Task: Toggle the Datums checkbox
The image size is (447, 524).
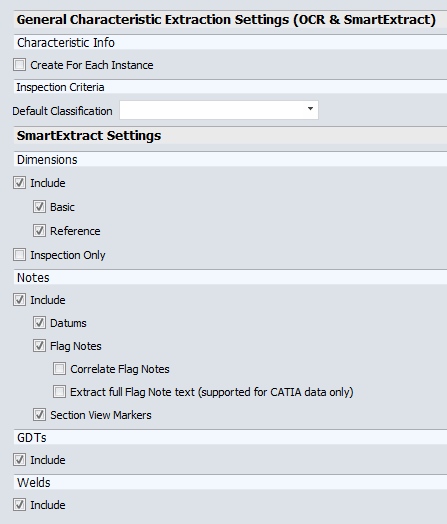Action: click(39, 323)
